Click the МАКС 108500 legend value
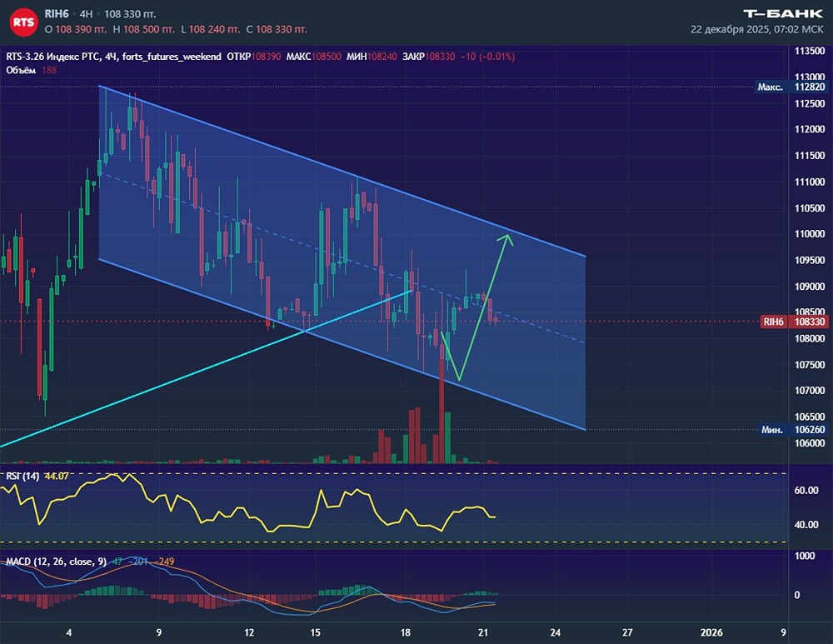Screen dimensions: 833x644 click(314, 57)
